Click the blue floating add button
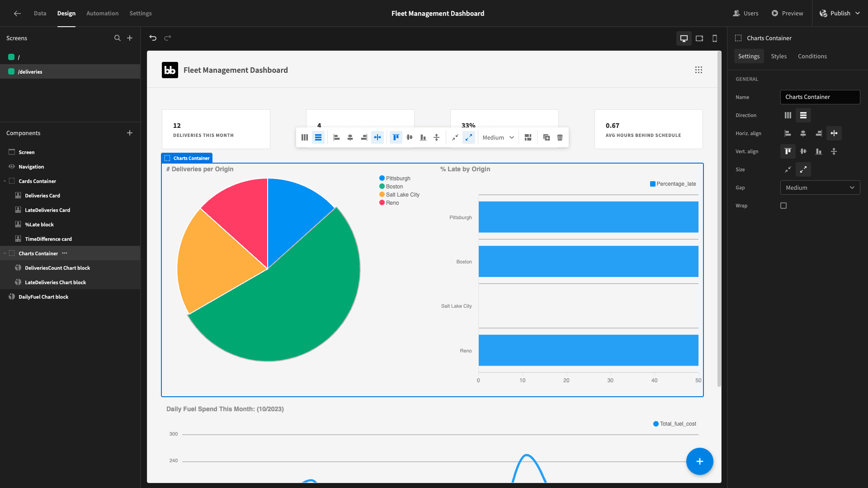Screen dimensions: 868x488 (x=700, y=461)
